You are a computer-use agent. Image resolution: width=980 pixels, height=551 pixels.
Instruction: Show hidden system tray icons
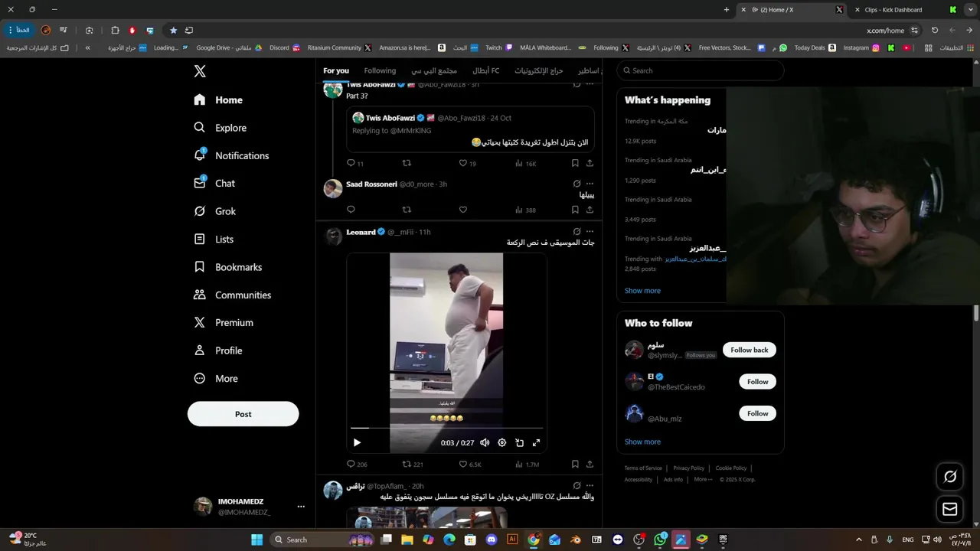click(x=858, y=540)
